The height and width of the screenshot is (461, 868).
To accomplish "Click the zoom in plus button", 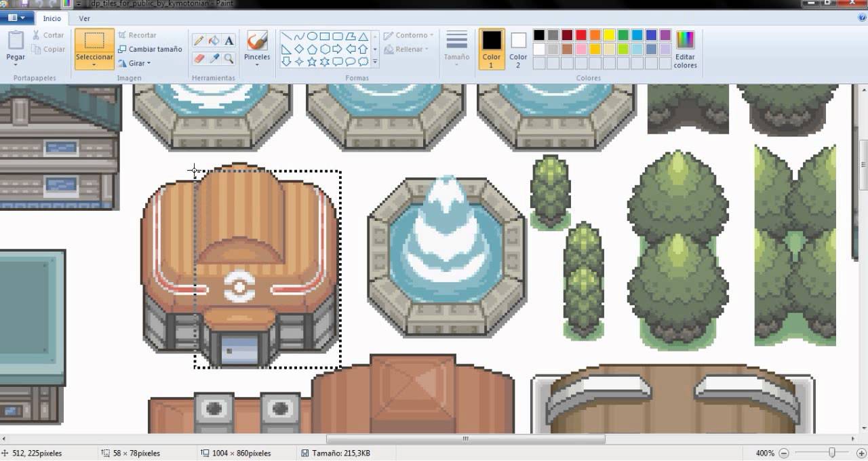I will 861,453.
